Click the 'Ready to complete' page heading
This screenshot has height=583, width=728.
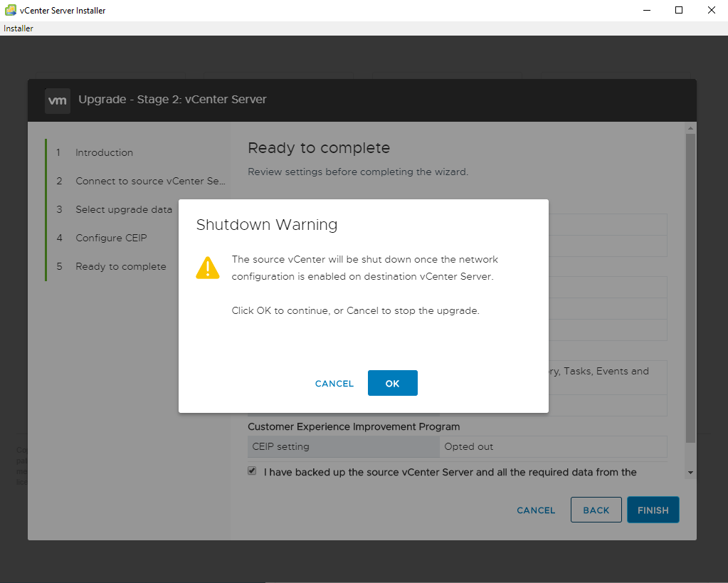(x=319, y=148)
